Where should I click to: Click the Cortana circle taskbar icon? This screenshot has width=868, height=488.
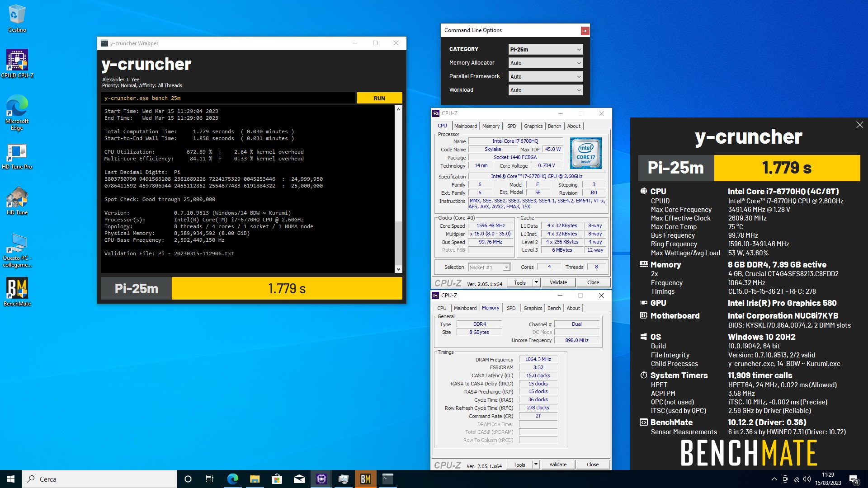[x=188, y=479]
